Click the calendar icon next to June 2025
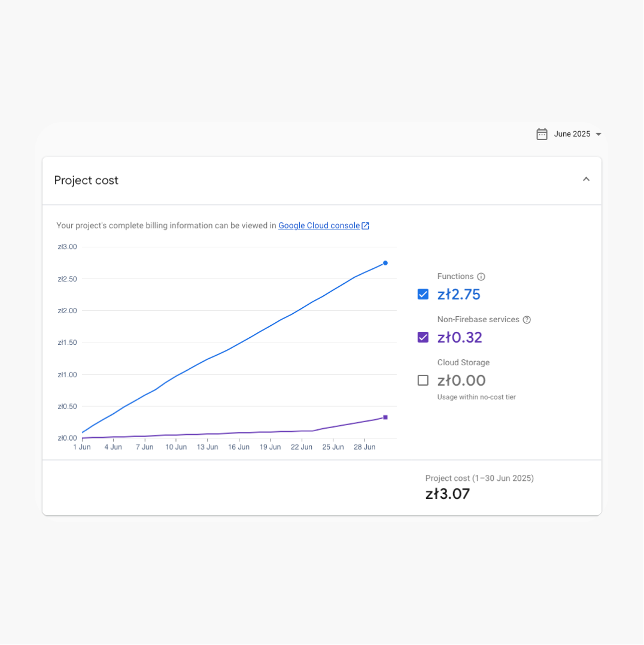644x645 pixels. [x=542, y=134]
